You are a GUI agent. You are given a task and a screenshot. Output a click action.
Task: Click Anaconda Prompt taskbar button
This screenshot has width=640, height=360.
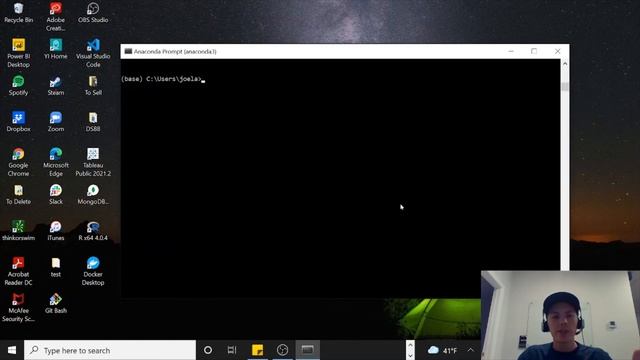pyautogui.click(x=308, y=350)
